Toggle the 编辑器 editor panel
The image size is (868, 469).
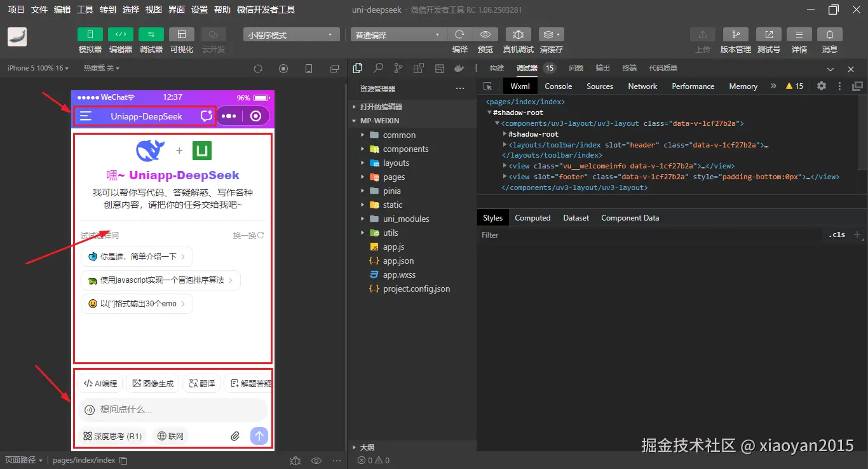point(121,34)
